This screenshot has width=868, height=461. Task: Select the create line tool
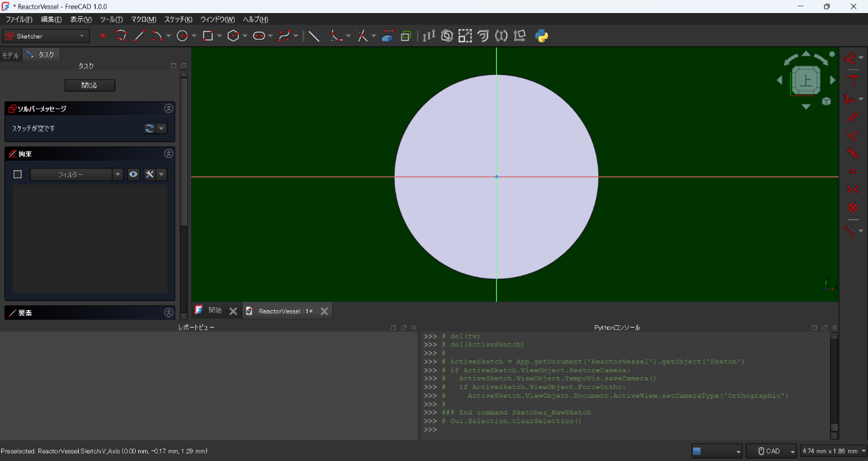point(139,36)
